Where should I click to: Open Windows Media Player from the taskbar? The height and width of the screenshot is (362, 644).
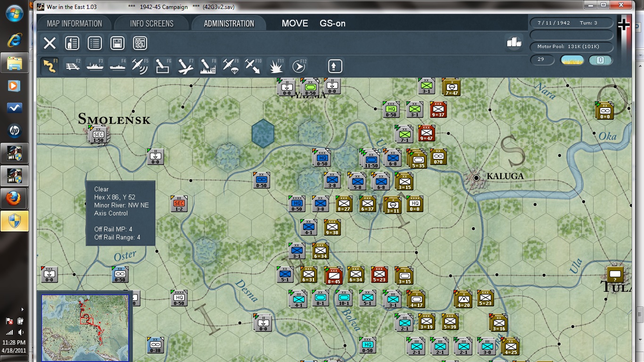[x=14, y=86]
